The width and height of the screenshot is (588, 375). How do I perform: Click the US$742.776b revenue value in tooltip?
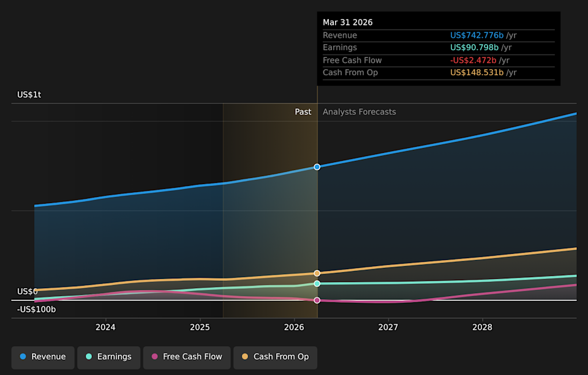tap(477, 35)
